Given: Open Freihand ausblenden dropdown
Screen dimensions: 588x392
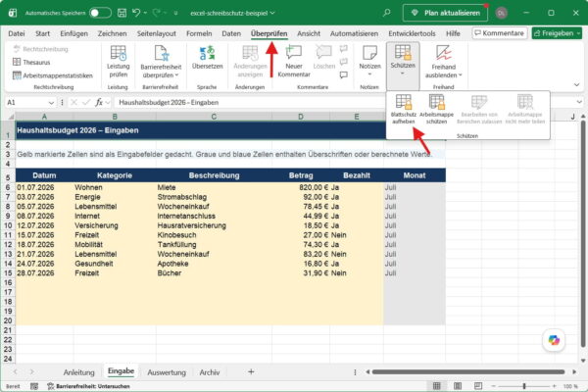Looking at the screenshot, I should click(x=443, y=63).
